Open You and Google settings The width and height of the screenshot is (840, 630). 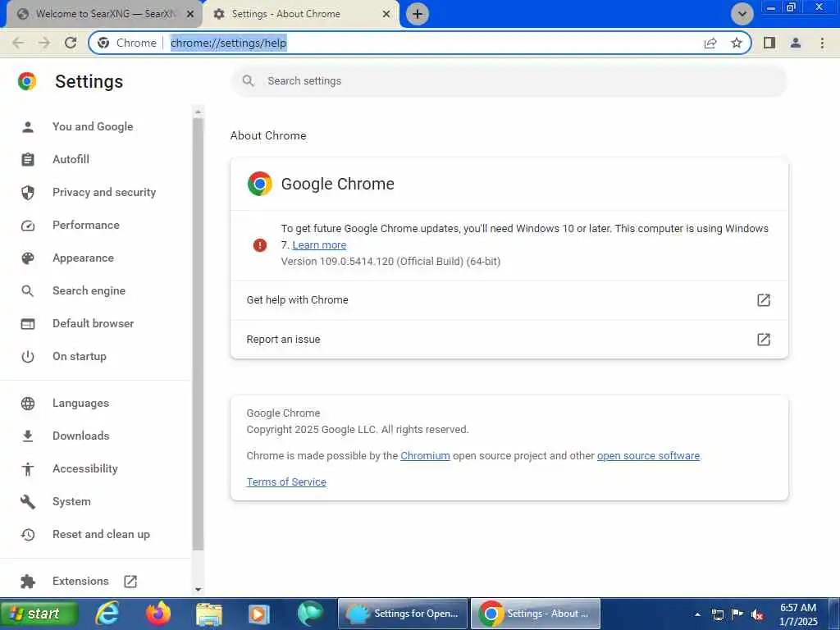click(x=93, y=127)
